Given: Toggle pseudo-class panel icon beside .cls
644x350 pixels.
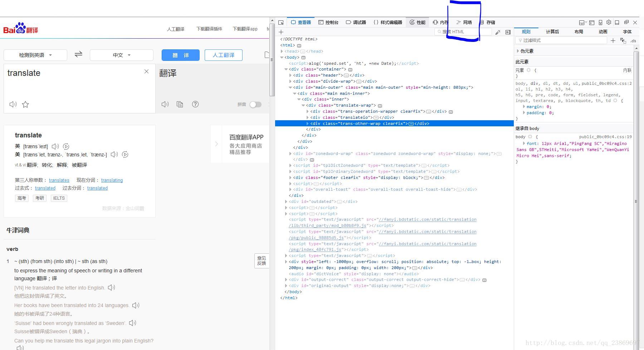Looking at the screenshot, I should pyautogui.click(x=623, y=41).
